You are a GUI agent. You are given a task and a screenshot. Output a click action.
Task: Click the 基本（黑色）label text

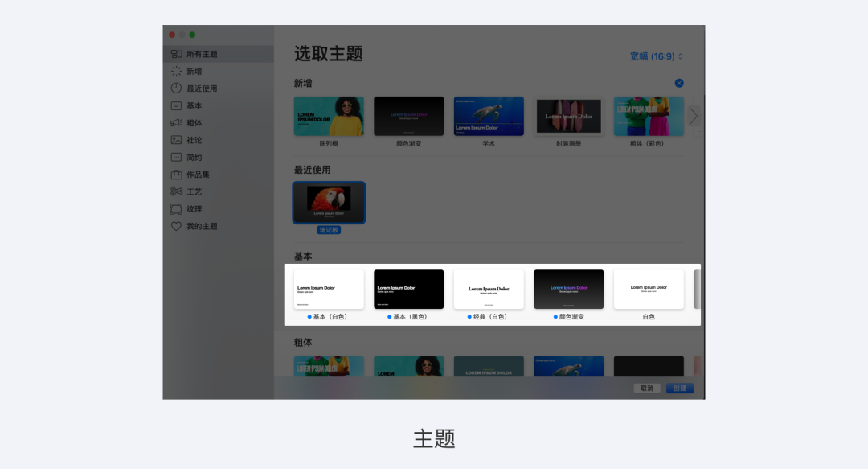(410, 317)
